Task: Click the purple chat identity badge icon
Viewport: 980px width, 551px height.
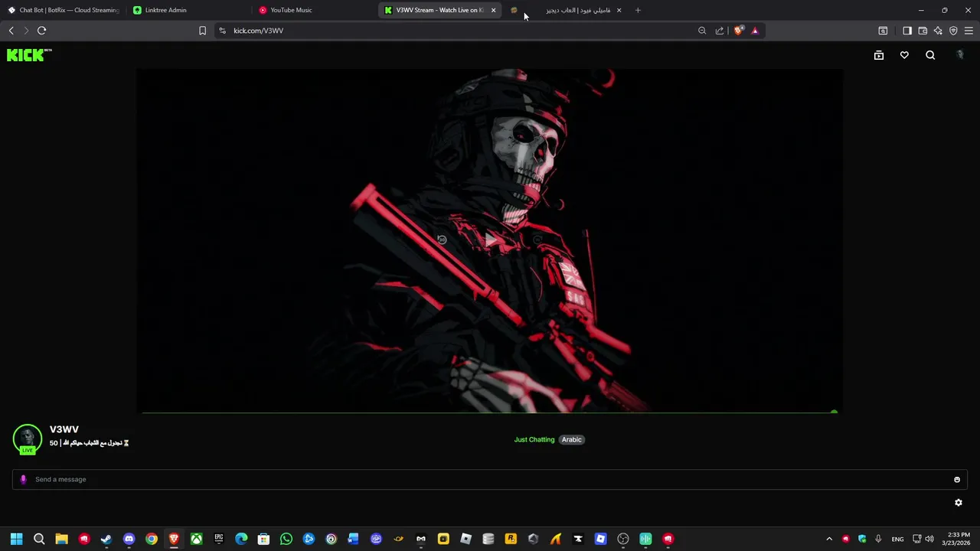Action: coord(23,479)
